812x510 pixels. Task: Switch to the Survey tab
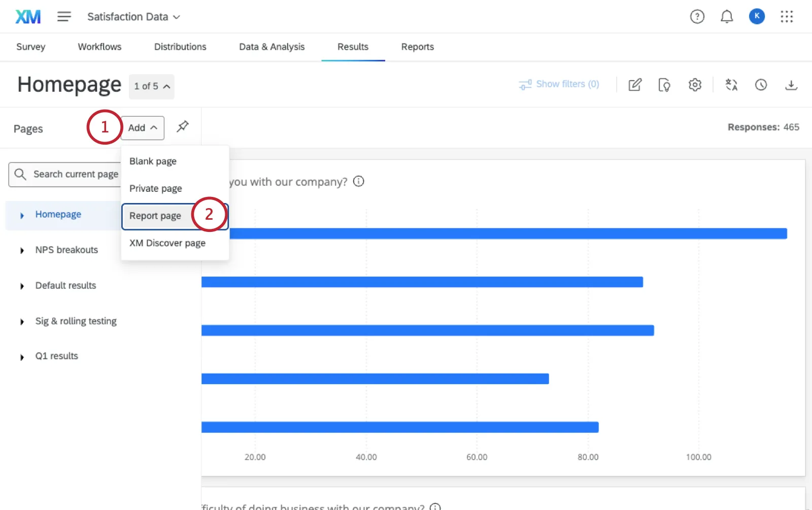(31, 47)
